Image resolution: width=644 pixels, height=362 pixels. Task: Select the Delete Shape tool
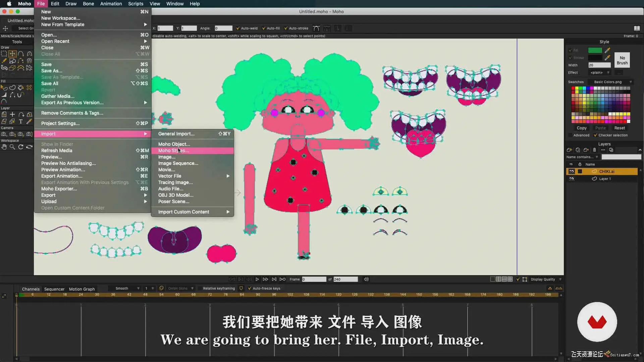coord(29,87)
